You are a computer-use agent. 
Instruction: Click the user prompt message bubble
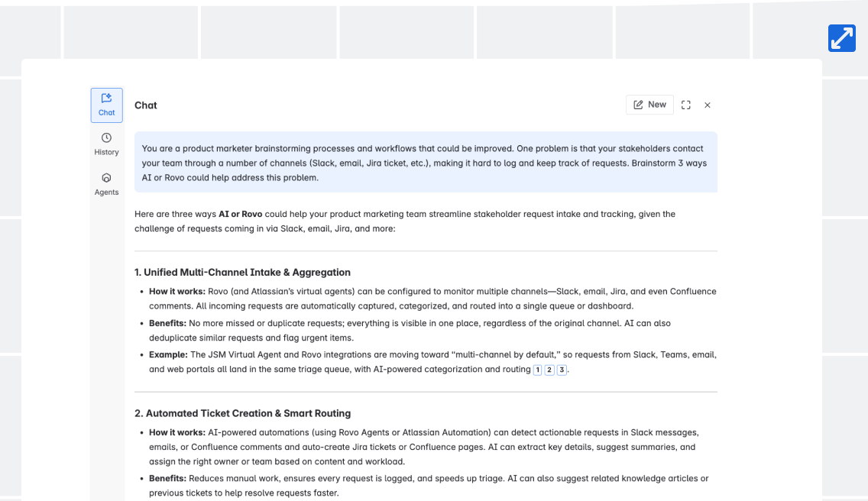[x=426, y=162]
